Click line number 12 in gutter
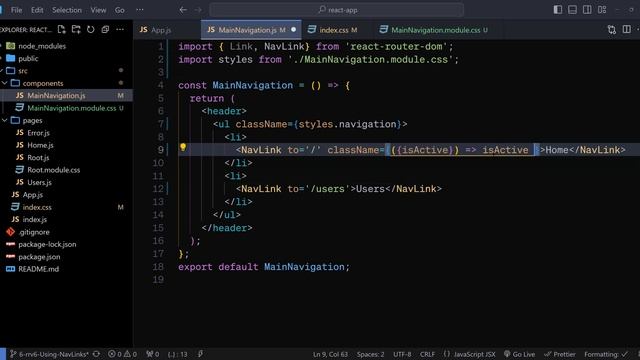The height and width of the screenshot is (360, 640). (x=158, y=189)
